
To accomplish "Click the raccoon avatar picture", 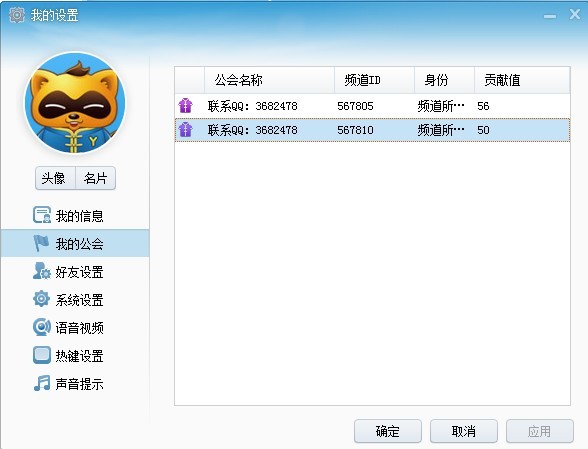I will point(75,103).
